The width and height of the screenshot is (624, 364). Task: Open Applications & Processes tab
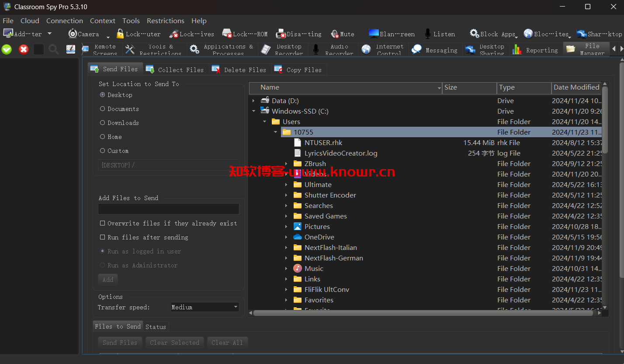[222, 49]
